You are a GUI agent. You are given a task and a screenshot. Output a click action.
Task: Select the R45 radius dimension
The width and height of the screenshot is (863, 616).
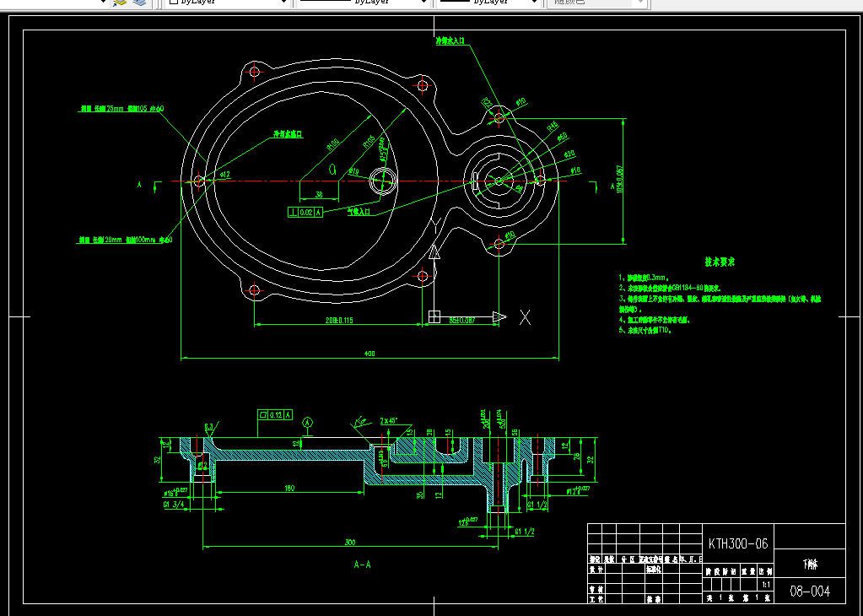552,127
